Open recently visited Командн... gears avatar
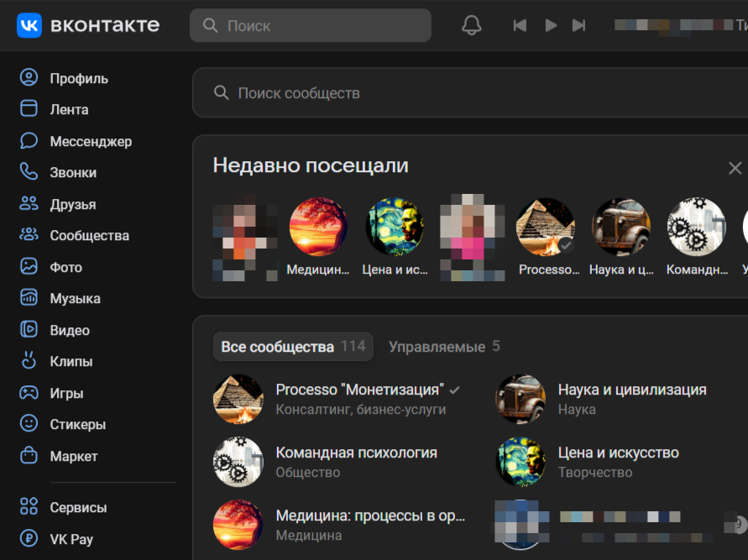Image resolution: width=748 pixels, height=560 pixels. (697, 227)
